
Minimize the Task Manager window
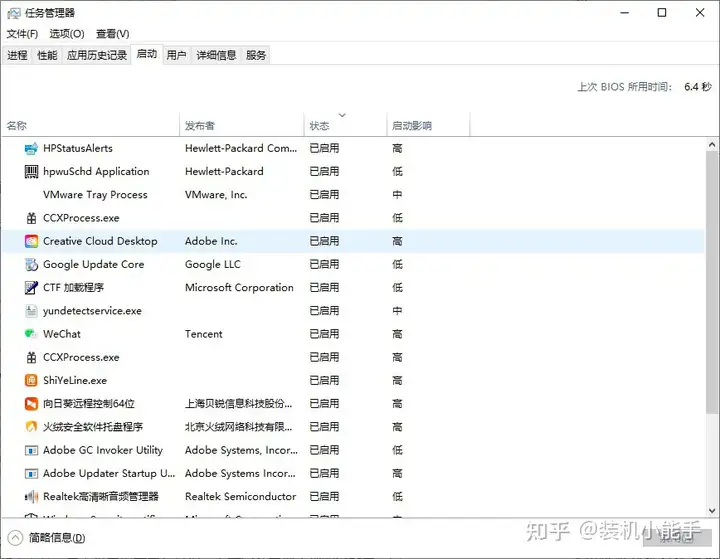pos(624,13)
